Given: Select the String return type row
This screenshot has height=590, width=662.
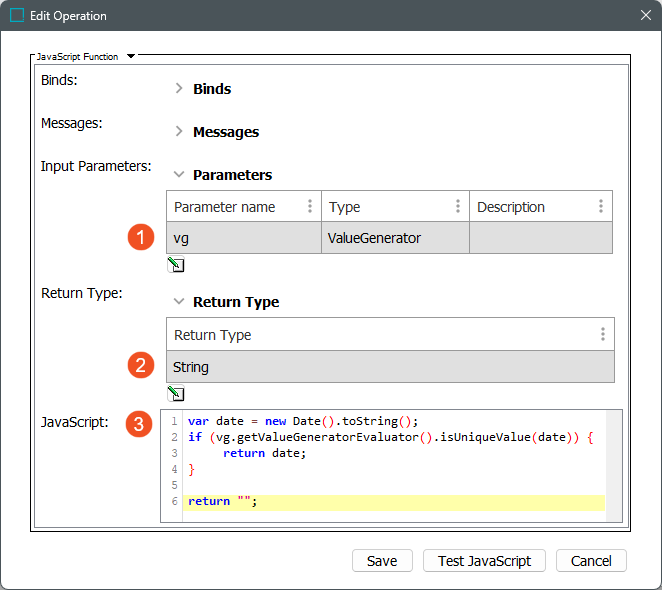Looking at the screenshot, I should [x=389, y=367].
